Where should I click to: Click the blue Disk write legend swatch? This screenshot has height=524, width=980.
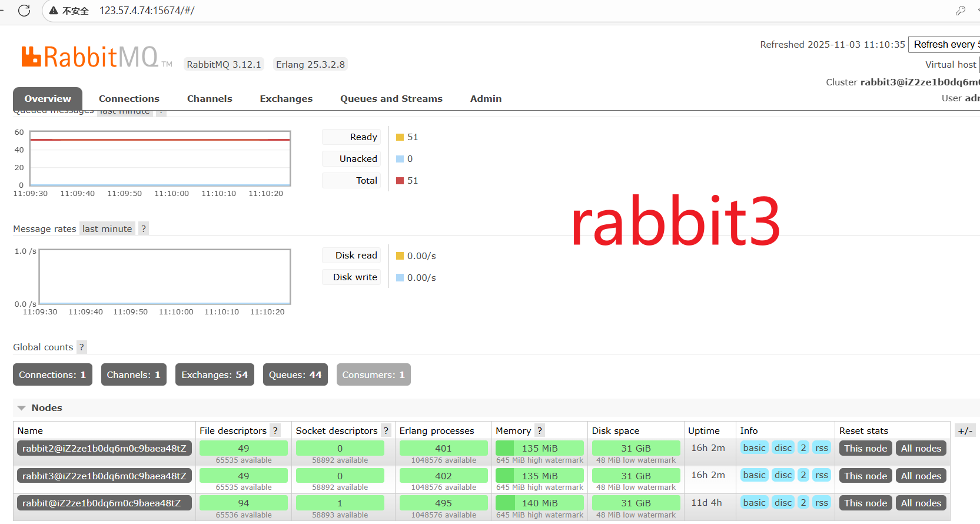coord(400,277)
